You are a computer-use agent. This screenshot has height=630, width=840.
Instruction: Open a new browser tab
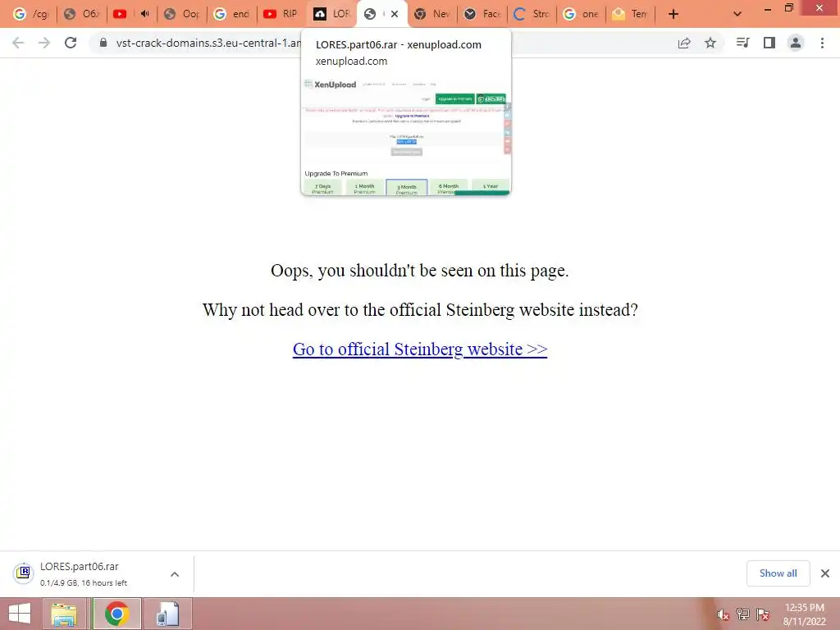pyautogui.click(x=673, y=14)
